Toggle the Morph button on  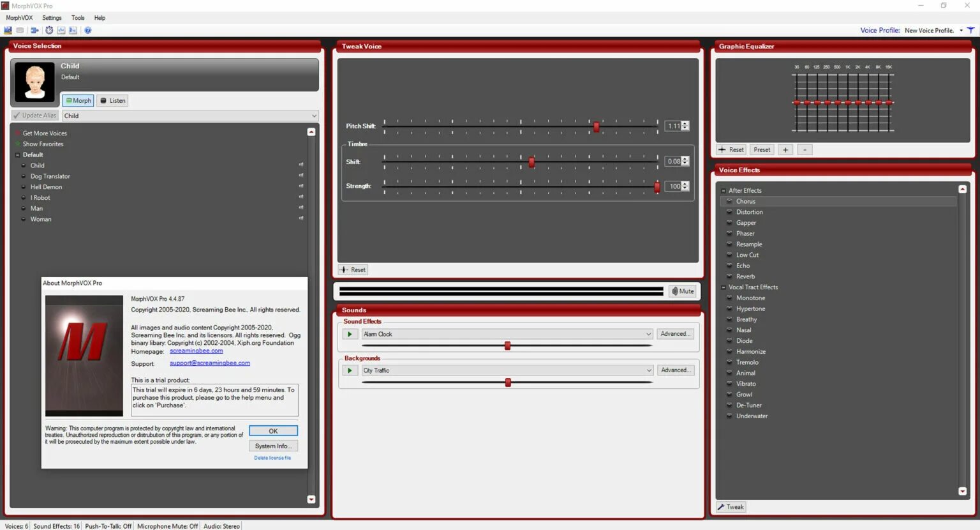(78, 100)
